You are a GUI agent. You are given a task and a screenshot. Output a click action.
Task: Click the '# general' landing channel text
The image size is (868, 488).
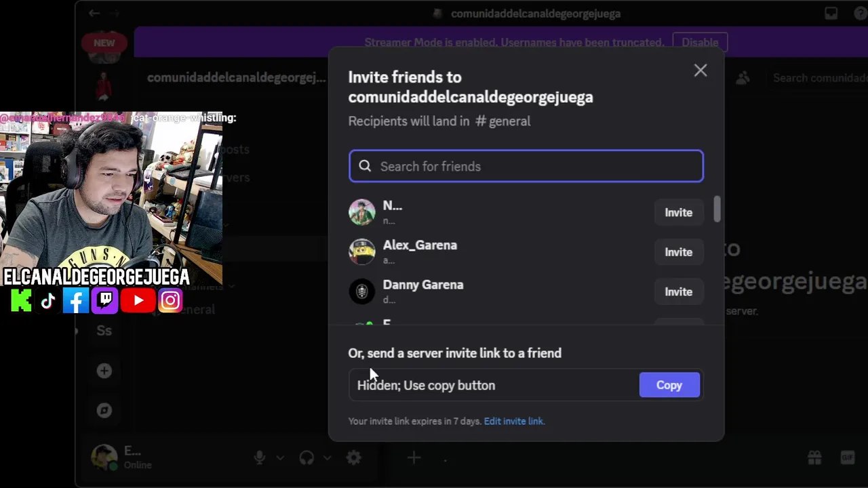pos(502,121)
